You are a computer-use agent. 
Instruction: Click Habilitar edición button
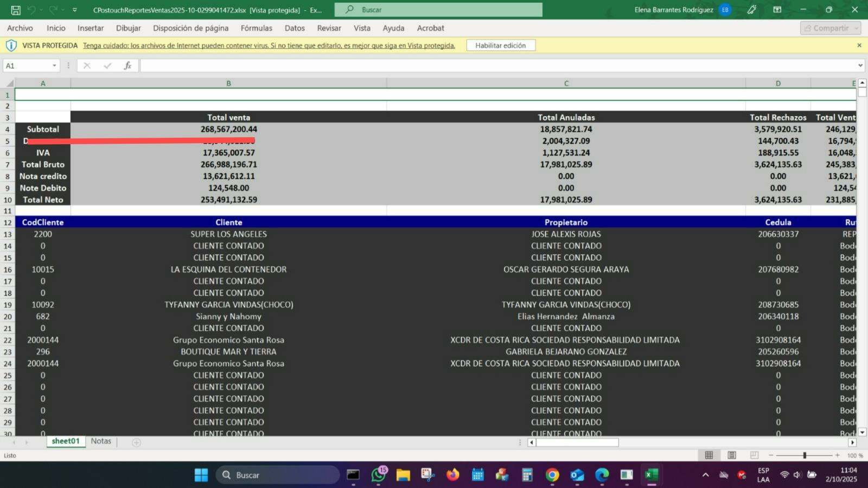coord(500,46)
